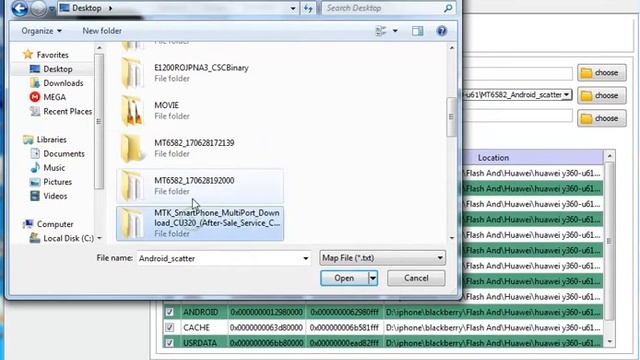This screenshot has height=360, width=640.
Task: Click the Cancel button
Action: pyautogui.click(x=416, y=278)
